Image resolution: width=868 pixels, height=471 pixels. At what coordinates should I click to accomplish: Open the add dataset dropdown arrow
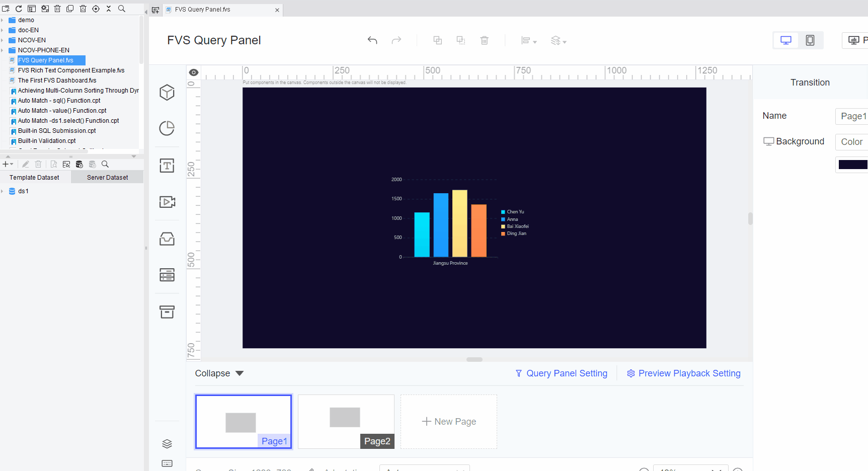[12, 164]
